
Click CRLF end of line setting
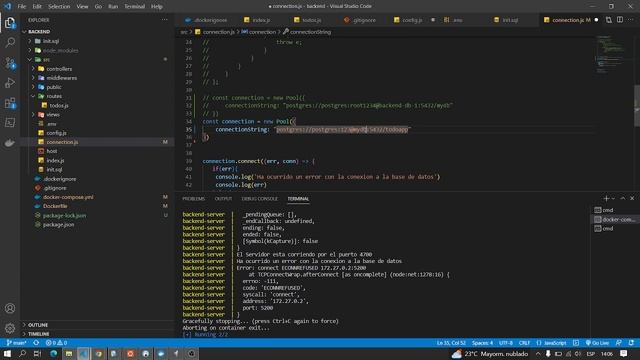tap(524, 343)
